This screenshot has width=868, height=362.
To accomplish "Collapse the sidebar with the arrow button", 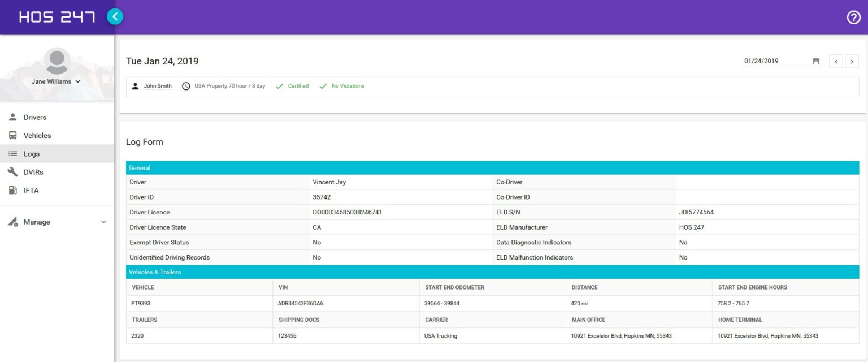I will [x=115, y=16].
